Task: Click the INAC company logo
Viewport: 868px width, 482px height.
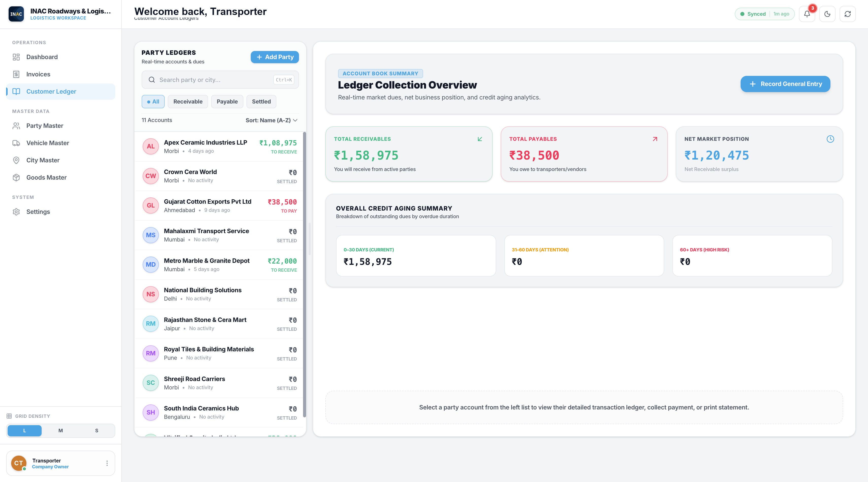Action: click(16, 14)
